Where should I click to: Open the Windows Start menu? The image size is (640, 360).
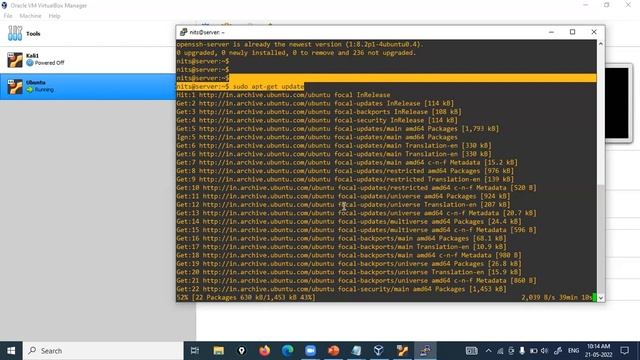tap(11, 351)
